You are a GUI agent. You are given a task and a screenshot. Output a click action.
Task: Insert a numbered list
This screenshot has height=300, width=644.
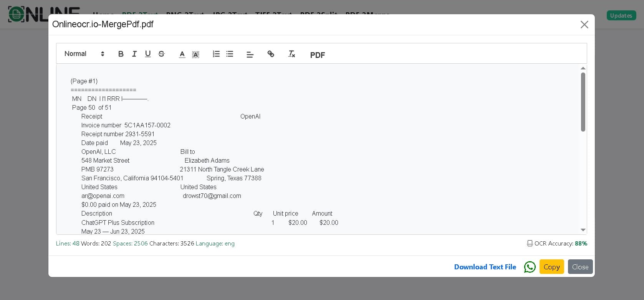point(216,54)
